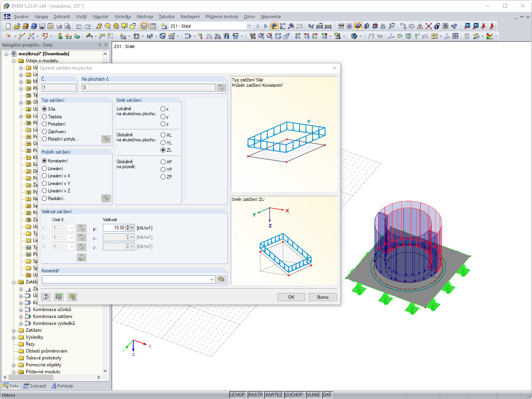This screenshot has width=532, height=399.
Task: Undo the last action
Action: pos(79,26)
